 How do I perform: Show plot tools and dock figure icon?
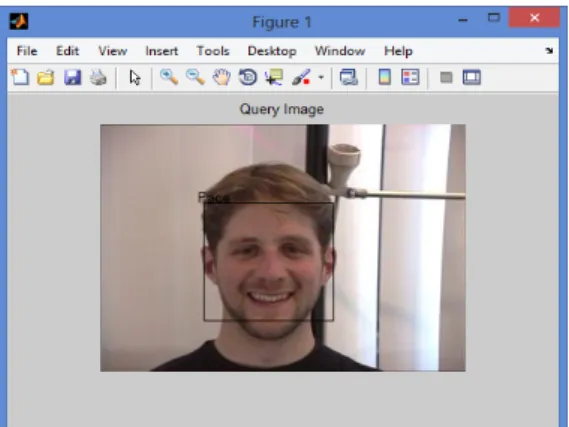pos(472,77)
